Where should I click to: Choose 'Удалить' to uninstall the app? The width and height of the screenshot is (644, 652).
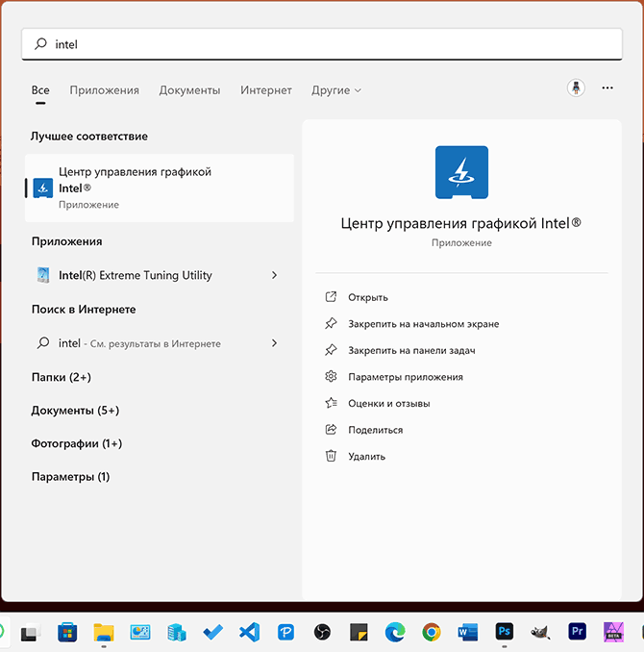[366, 457]
